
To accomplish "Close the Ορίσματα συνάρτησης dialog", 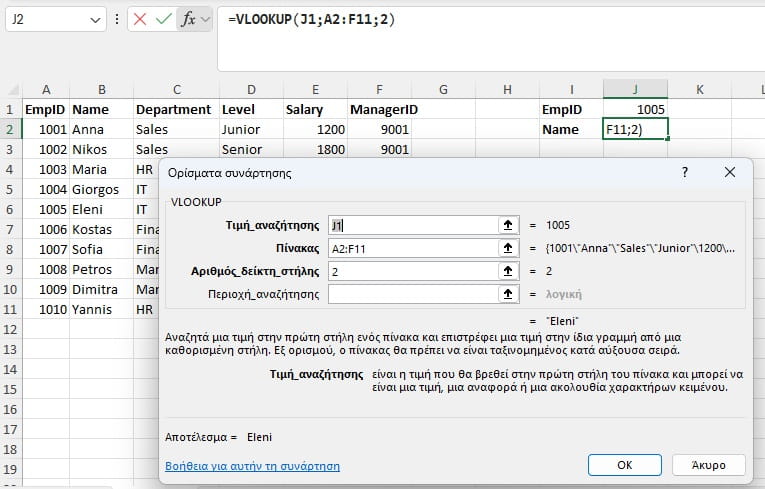I will tap(730, 172).
